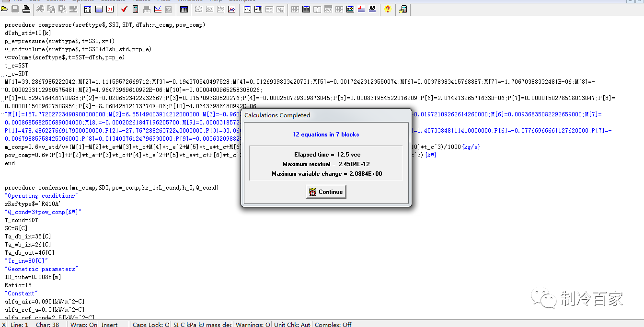Screen dimensions: 644x327
Task: Click the SC=8[C] line
Action: click(16, 228)
